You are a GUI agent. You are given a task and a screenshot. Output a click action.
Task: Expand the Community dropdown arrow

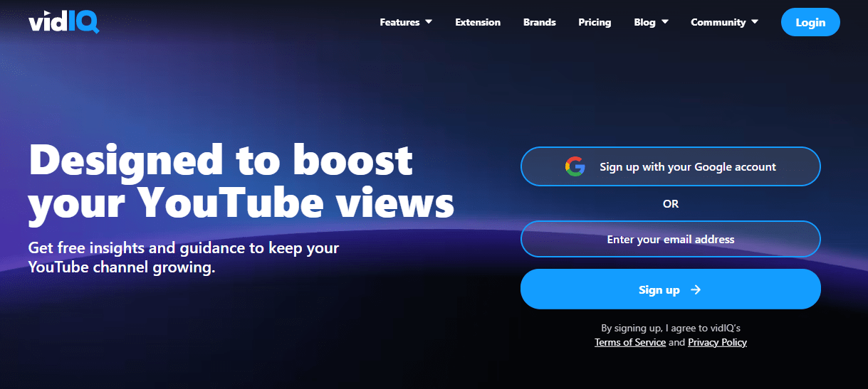click(x=755, y=22)
